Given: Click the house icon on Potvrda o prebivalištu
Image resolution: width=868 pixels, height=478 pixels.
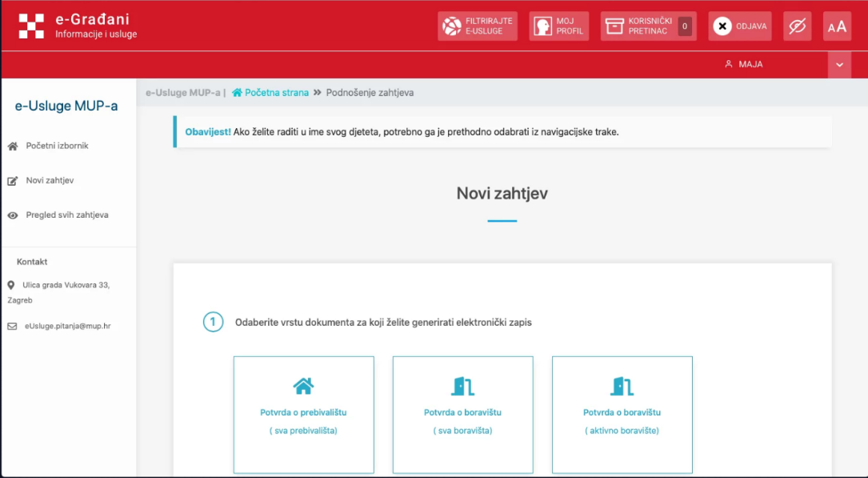Looking at the screenshot, I should coord(303,386).
